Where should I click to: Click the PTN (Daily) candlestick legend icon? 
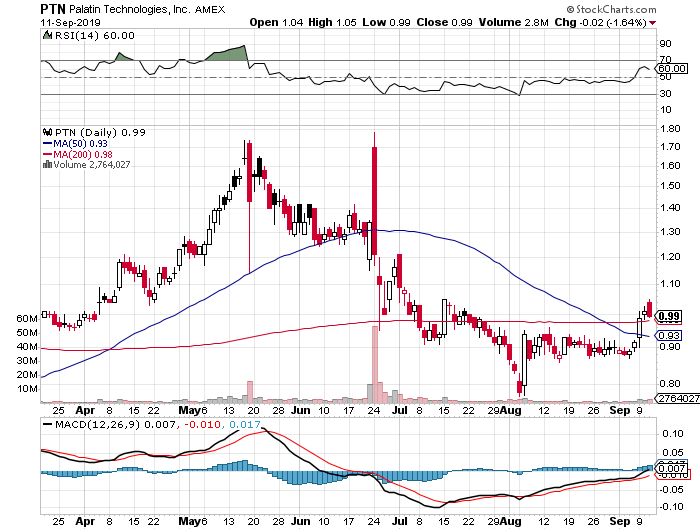[x=45, y=132]
